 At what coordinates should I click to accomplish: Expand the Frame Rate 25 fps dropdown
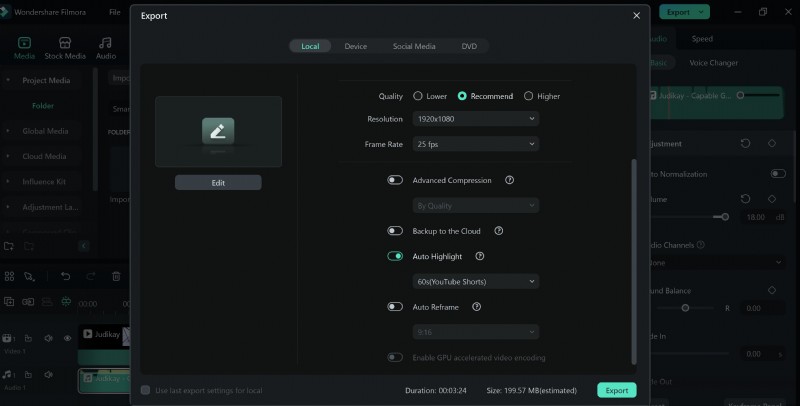coord(476,144)
